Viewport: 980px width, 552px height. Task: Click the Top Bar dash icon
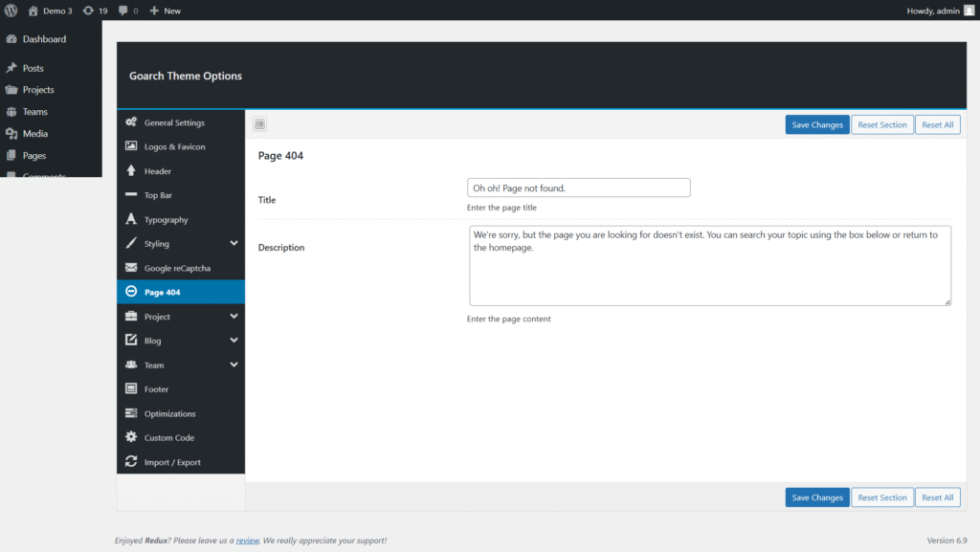click(131, 195)
